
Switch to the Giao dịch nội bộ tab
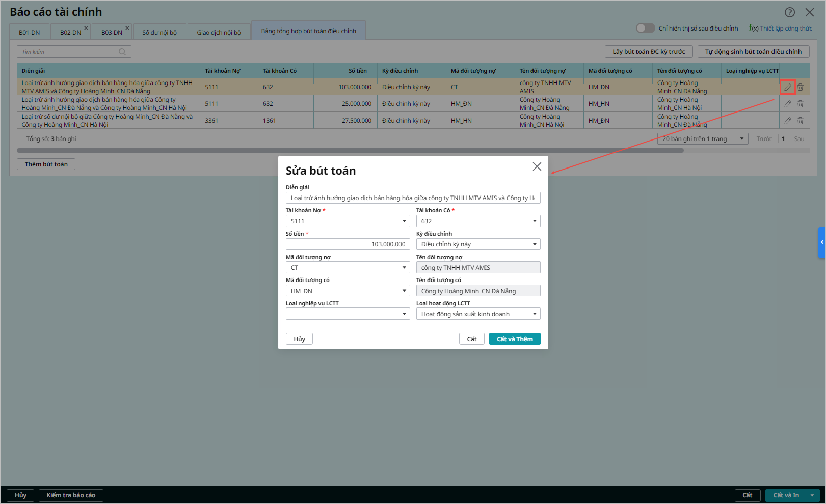pyautogui.click(x=219, y=33)
